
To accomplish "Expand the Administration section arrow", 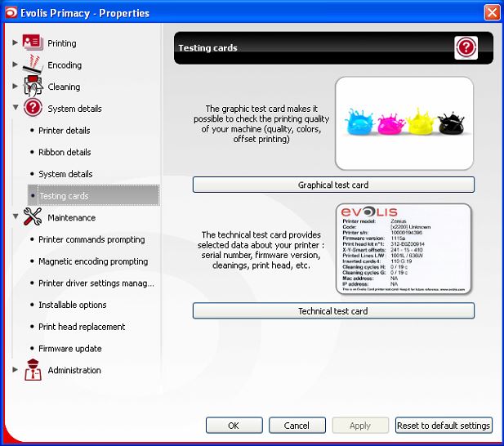I will pyautogui.click(x=15, y=369).
